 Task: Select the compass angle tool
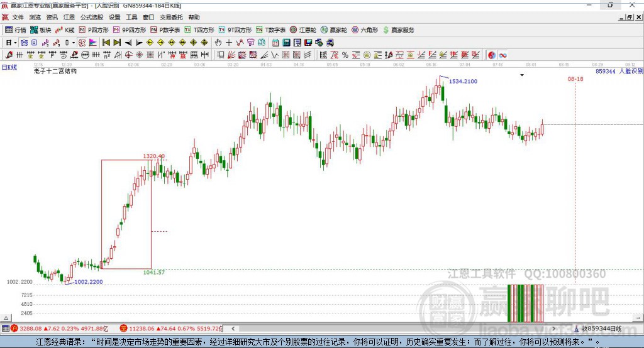click(118, 55)
